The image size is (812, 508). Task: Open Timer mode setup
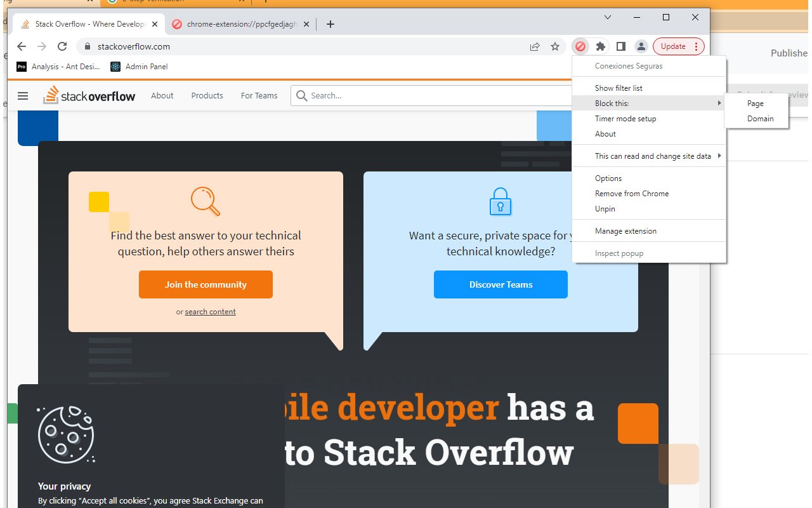point(649,119)
